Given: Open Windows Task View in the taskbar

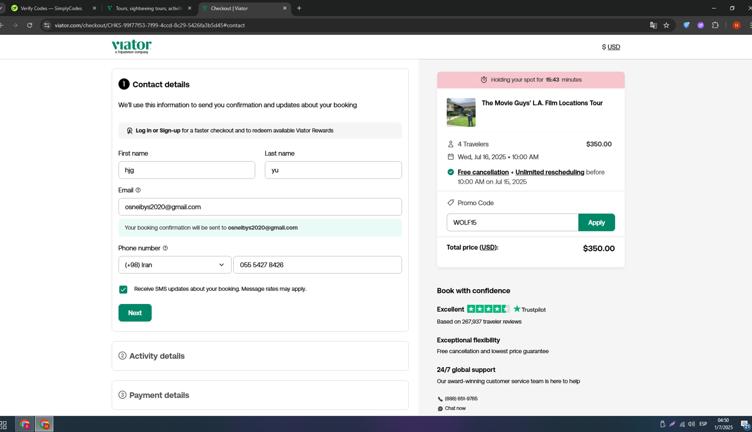Looking at the screenshot, I should pyautogui.click(x=3, y=424).
